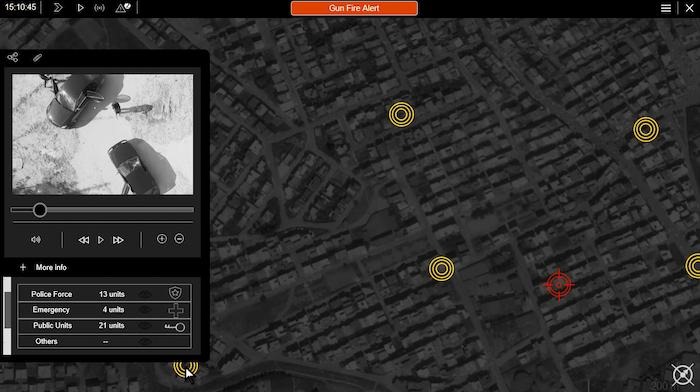
Task: Open the broadcast signal icon in top toolbar
Action: tap(100, 8)
